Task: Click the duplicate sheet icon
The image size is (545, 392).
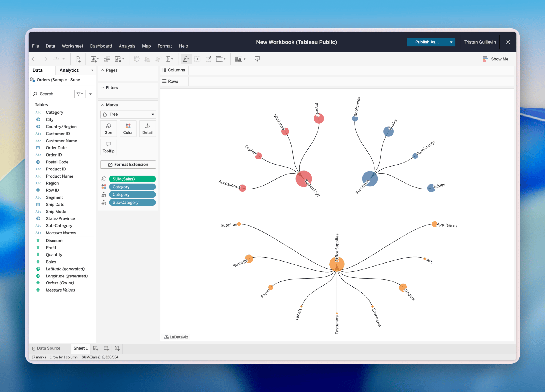Action: point(107,59)
